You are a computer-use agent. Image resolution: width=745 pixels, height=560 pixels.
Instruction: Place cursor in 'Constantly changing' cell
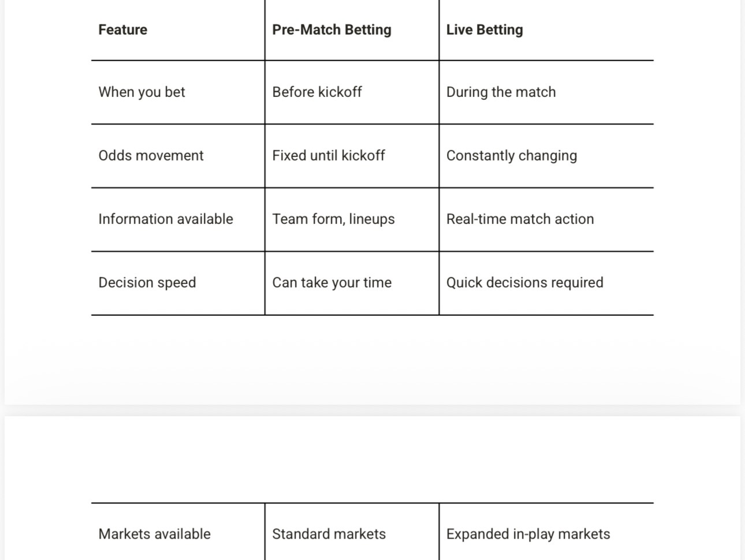[511, 156]
